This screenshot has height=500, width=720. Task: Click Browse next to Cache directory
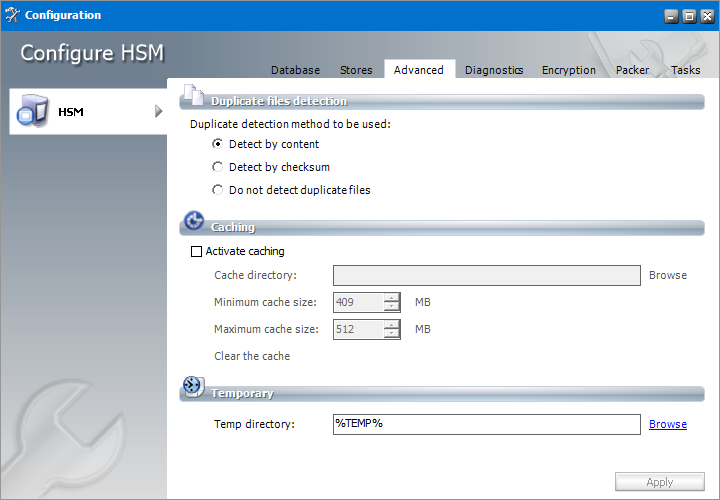[x=668, y=275]
